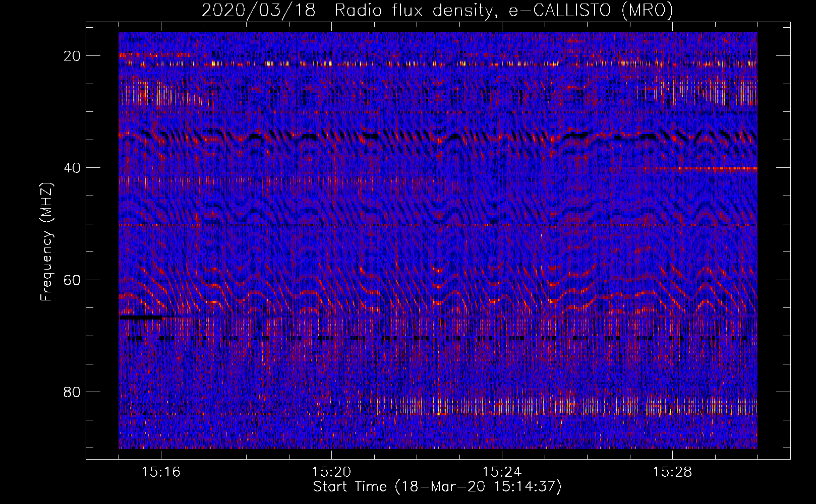
Task: Click the '15:28' time tick label
Action: pyautogui.click(x=672, y=472)
